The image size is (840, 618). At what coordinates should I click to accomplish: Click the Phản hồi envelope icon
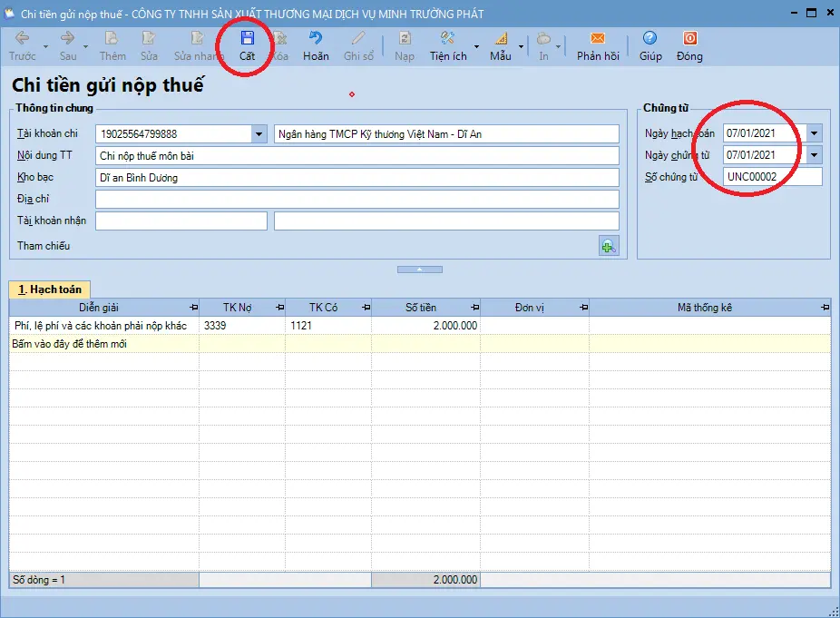pyautogui.click(x=597, y=38)
